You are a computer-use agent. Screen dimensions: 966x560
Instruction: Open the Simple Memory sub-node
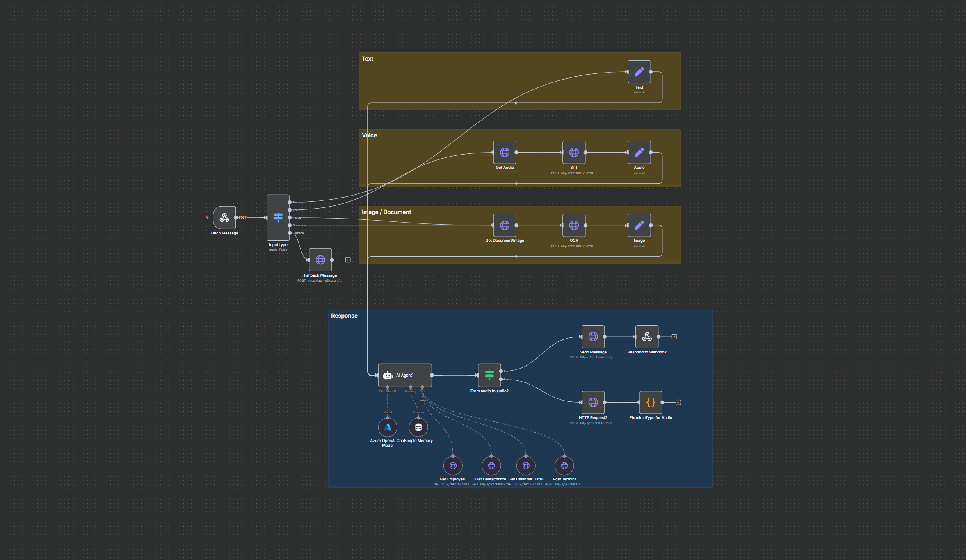click(418, 428)
